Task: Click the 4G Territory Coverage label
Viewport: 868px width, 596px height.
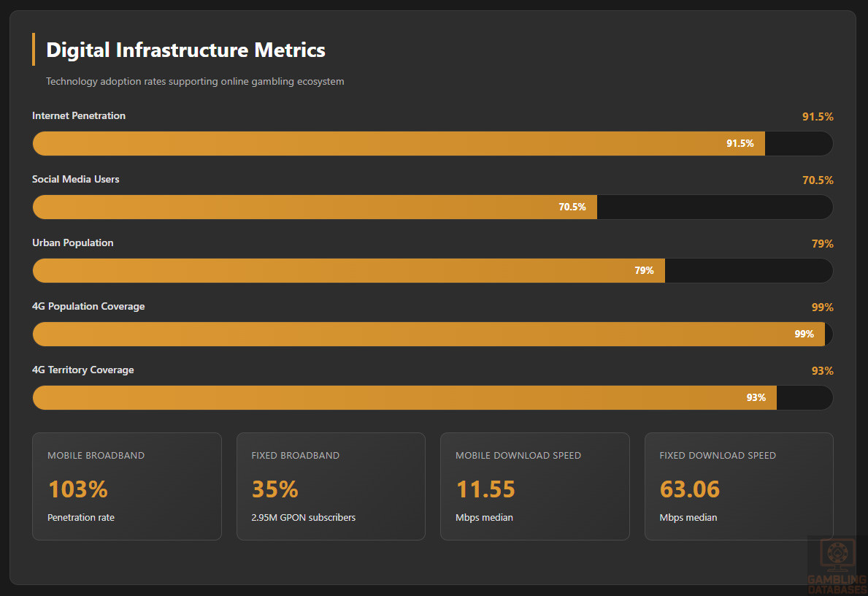Action: (83, 370)
